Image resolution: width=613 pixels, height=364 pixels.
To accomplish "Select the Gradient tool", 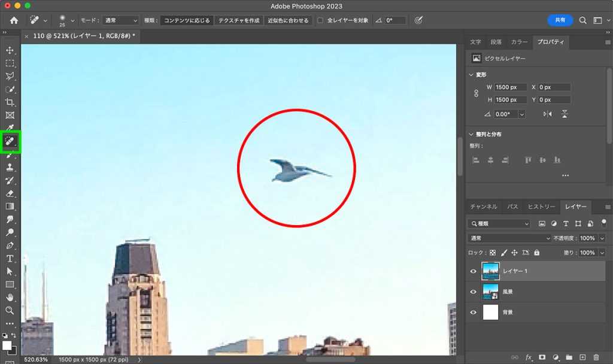I will pos(10,206).
